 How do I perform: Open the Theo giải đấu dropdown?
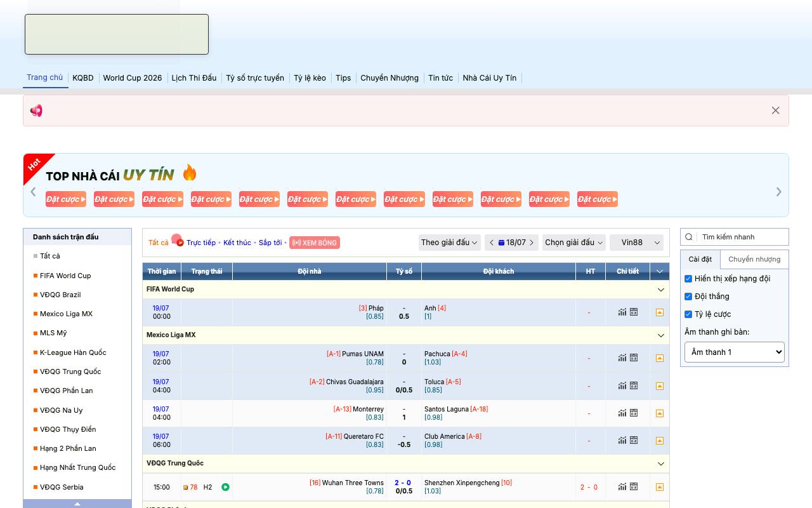(x=449, y=243)
